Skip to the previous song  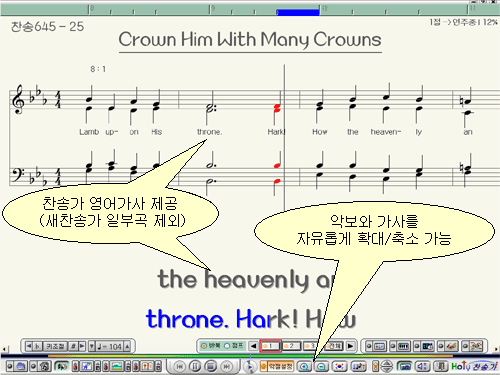tap(180, 367)
